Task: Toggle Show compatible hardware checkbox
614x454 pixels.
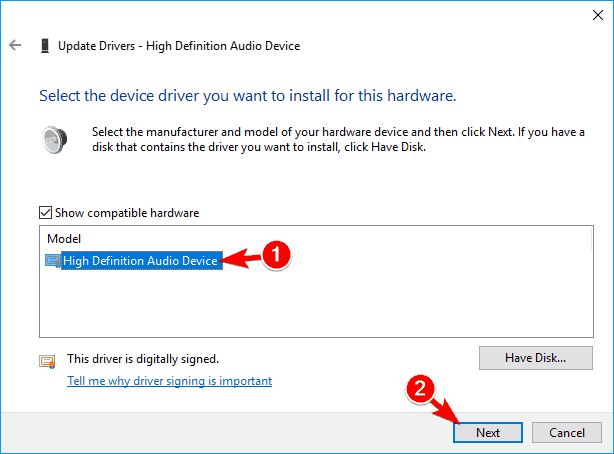Action: [x=45, y=213]
